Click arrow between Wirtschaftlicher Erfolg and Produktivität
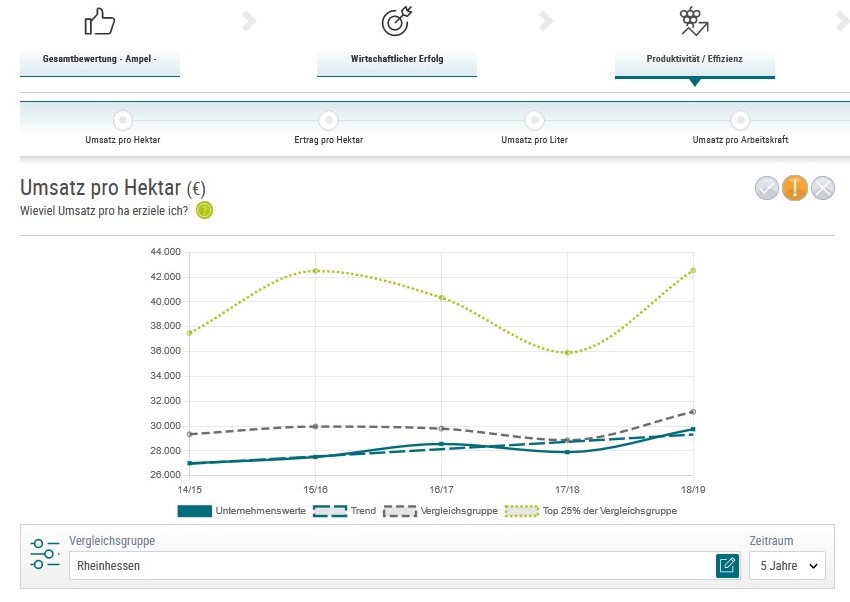 [x=546, y=21]
